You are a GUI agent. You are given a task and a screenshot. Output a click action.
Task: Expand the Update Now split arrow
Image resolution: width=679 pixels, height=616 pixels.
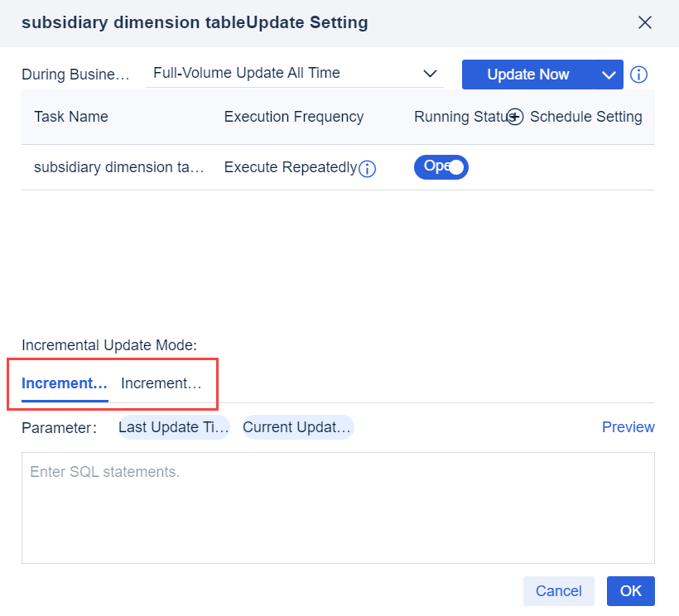[609, 75]
